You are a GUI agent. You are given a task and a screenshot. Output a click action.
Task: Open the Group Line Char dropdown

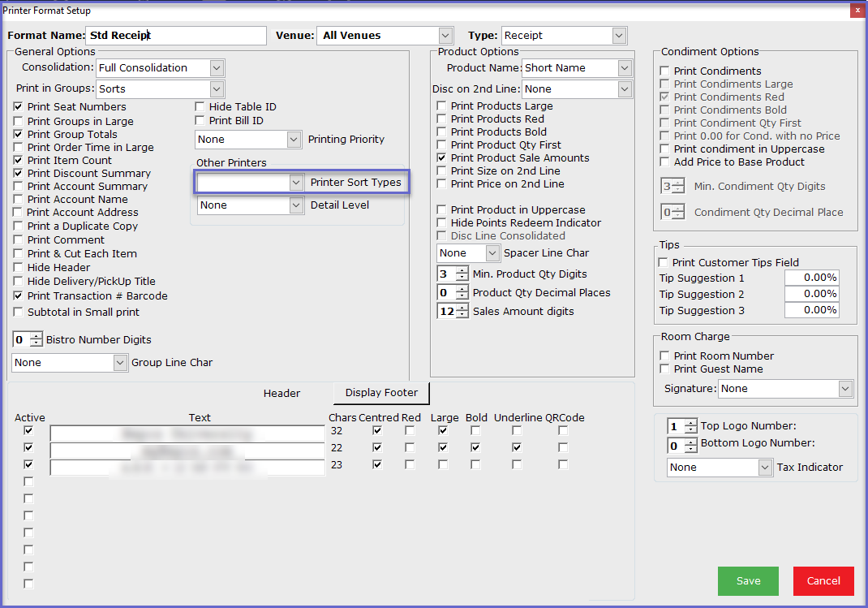point(70,363)
